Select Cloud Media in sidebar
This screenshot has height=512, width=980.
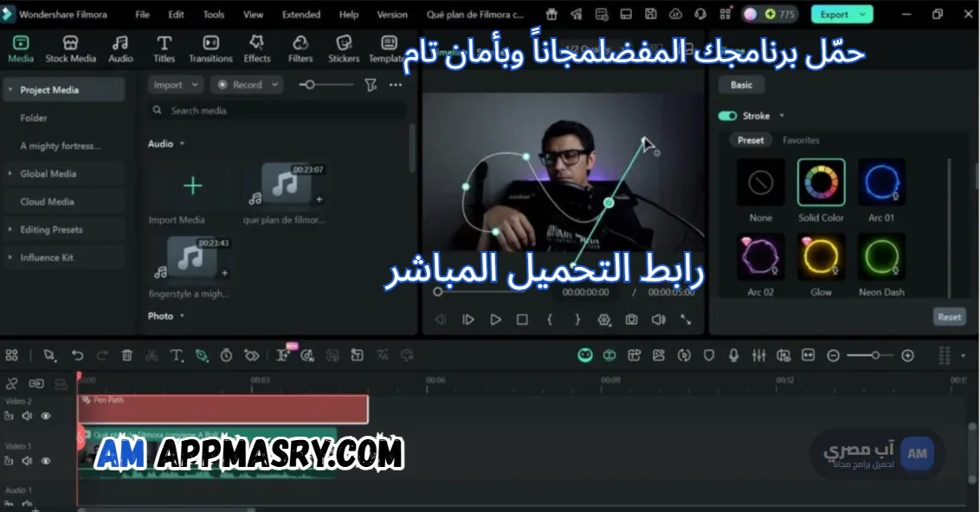[x=47, y=201]
